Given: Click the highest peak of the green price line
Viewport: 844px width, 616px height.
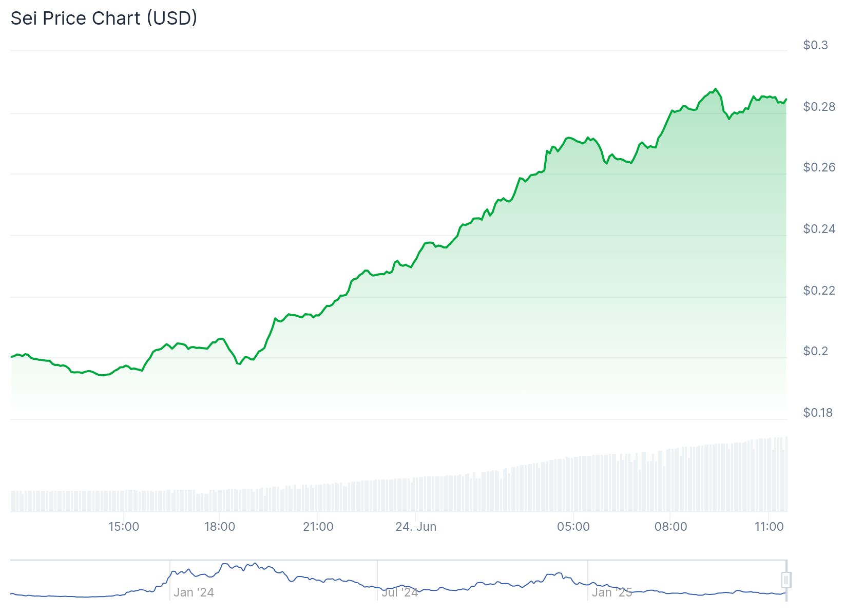Looking at the screenshot, I should pyautogui.click(x=716, y=89).
